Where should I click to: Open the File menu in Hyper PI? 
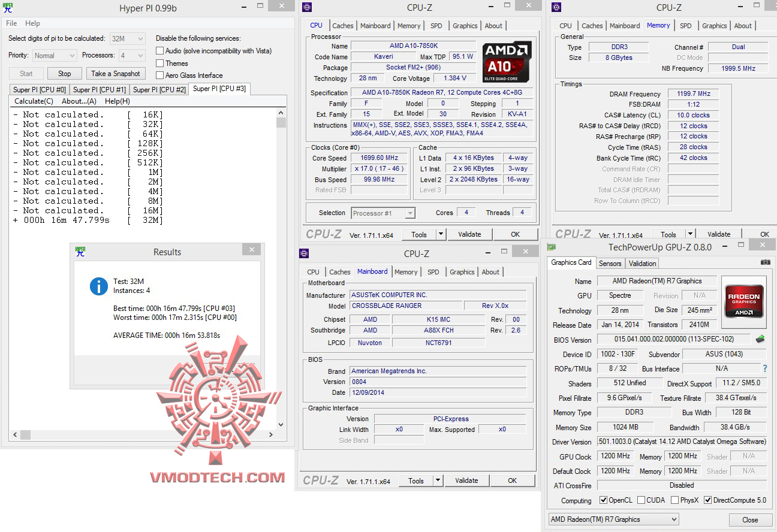coord(11,23)
